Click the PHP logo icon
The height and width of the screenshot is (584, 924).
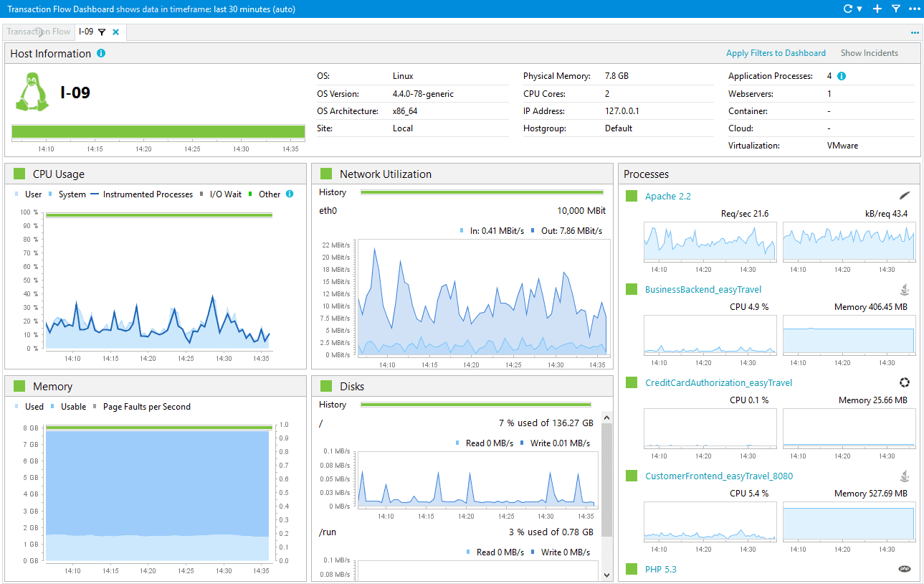pyautogui.click(x=905, y=569)
